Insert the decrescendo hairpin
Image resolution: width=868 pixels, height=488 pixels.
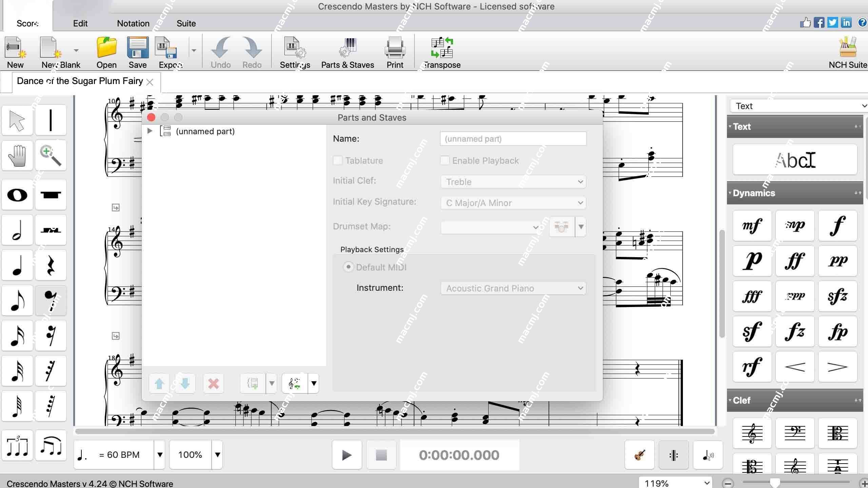click(x=837, y=367)
